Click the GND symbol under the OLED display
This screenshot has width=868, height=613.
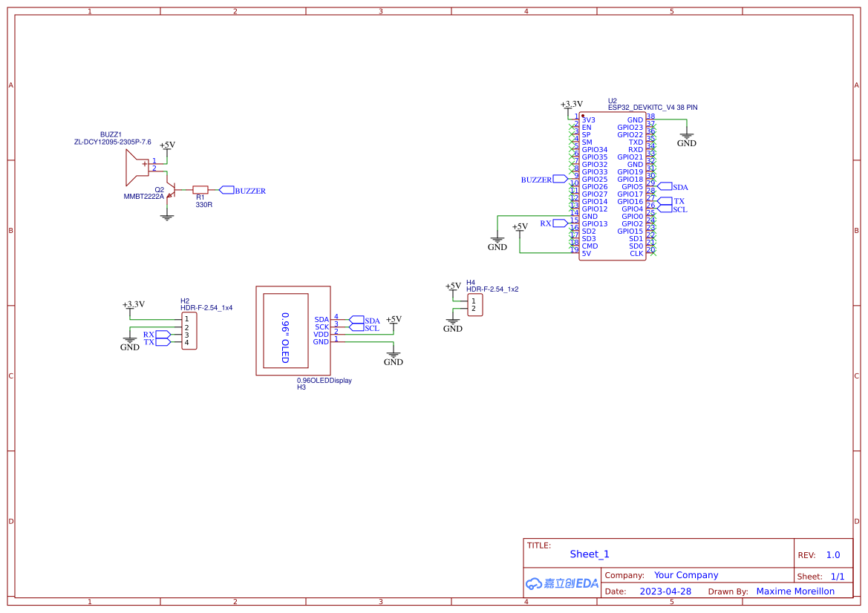click(394, 358)
